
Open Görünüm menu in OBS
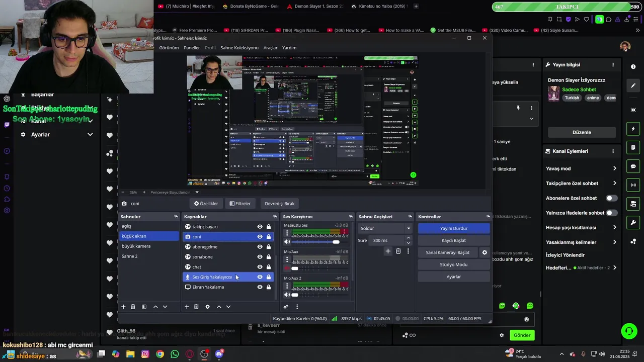(169, 48)
